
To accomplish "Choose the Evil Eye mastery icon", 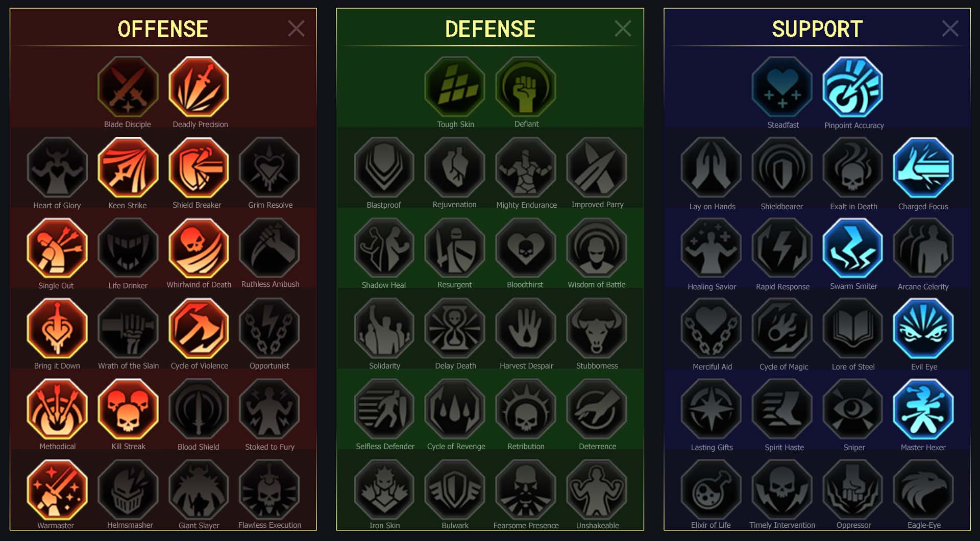I will (923, 329).
